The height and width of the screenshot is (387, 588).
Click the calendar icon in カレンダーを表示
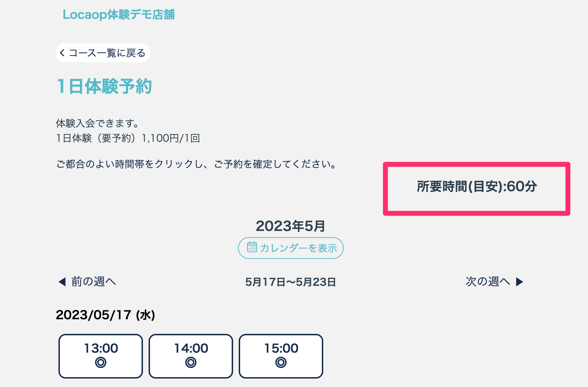click(252, 247)
